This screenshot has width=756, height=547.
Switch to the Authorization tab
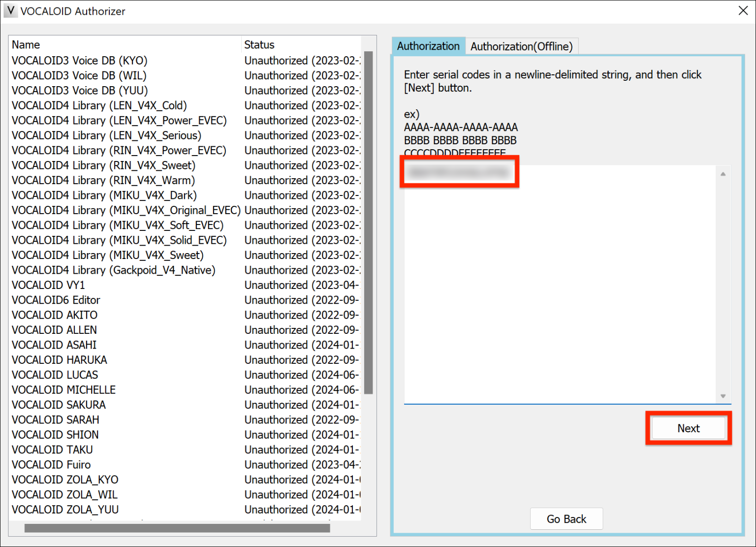tap(428, 46)
